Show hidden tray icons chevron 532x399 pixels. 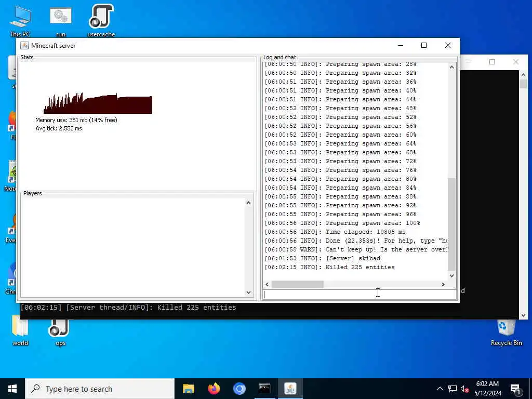440,389
